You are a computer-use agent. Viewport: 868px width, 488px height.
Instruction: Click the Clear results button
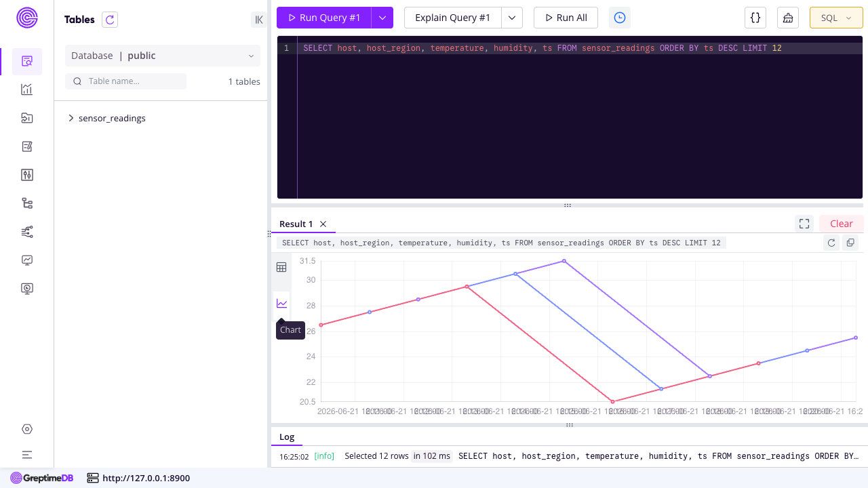(x=842, y=224)
